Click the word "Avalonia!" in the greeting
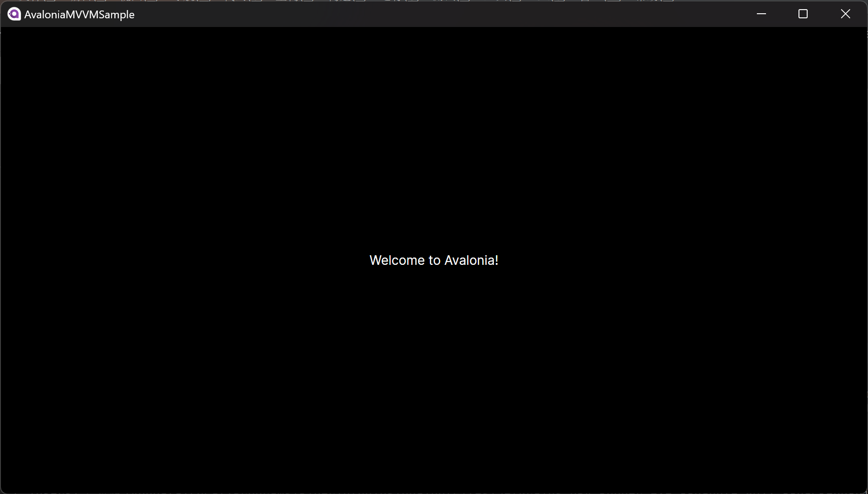 click(471, 260)
